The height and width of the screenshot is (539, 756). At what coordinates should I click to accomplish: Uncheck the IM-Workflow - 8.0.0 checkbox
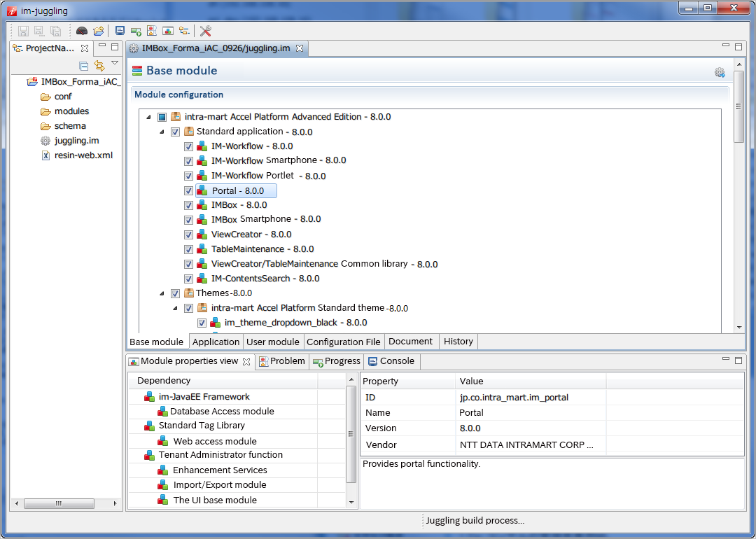click(x=188, y=146)
